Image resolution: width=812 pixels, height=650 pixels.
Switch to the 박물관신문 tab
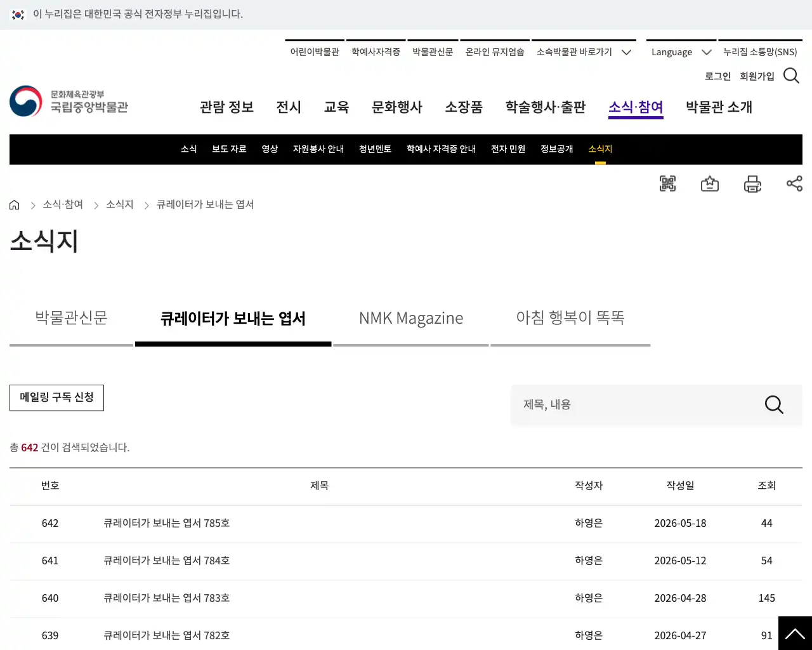pos(71,318)
